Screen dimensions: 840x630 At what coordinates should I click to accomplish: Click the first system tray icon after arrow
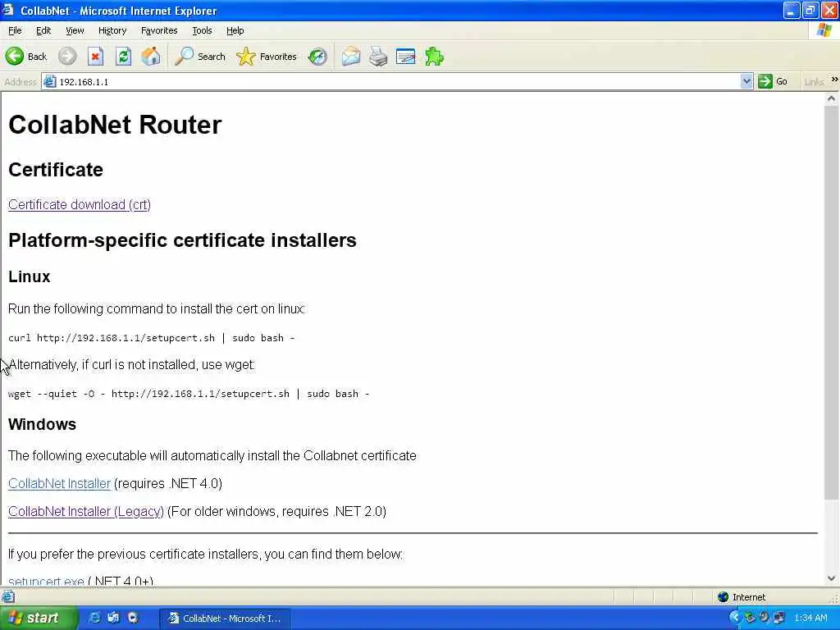[x=750, y=618]
